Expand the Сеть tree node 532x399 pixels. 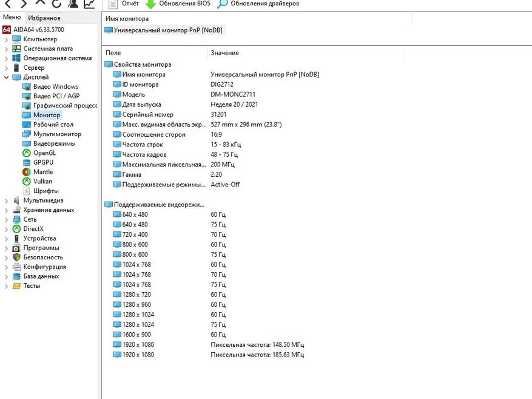point(6,220)
